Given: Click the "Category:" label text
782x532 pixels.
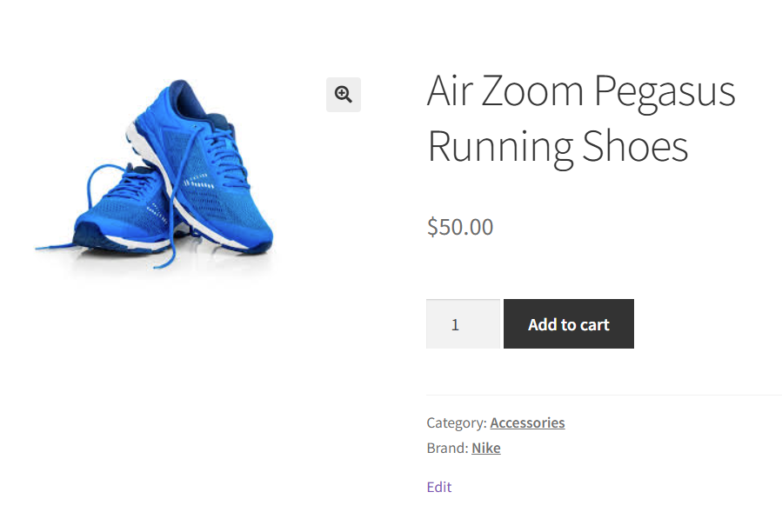Looking at the screenshot, I should 456,422.
